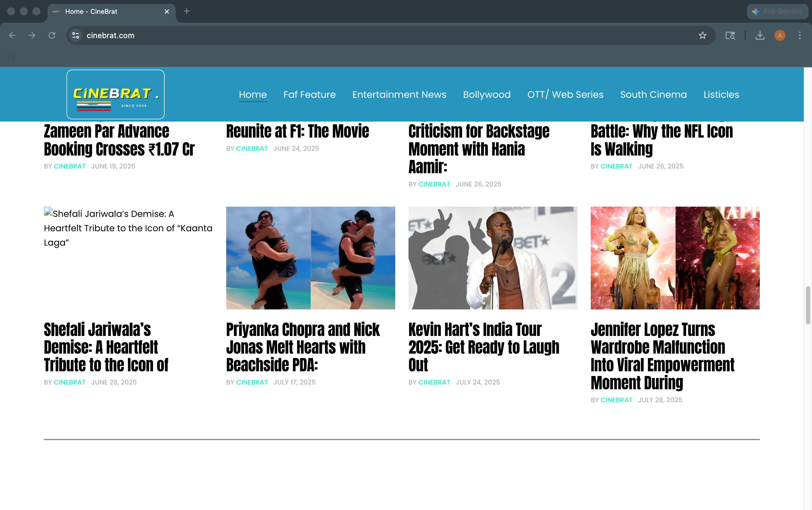The image size is (812, 510).
Task: Reload the page with refresh icon
Action: [x=52, y=35]
